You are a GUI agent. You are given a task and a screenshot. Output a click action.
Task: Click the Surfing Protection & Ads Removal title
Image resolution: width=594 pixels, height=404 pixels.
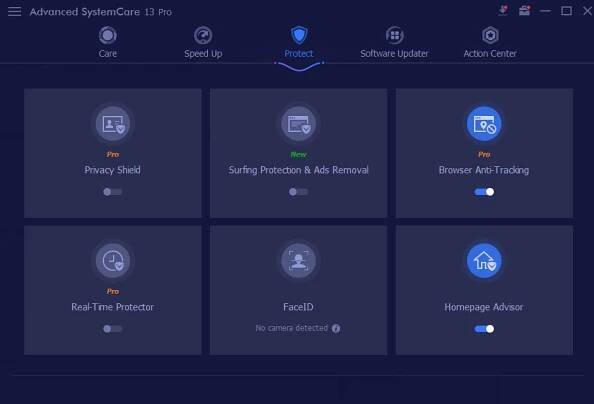pos(299,170)
